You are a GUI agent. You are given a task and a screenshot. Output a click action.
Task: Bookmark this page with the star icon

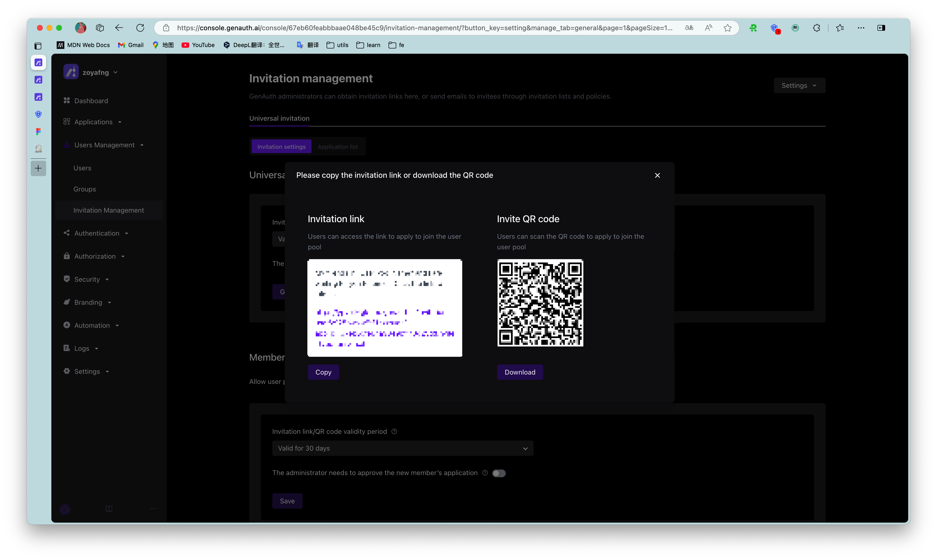click(727, 28)
